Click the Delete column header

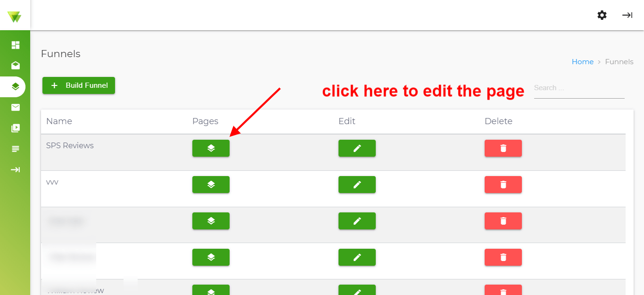tap(498, 121)
